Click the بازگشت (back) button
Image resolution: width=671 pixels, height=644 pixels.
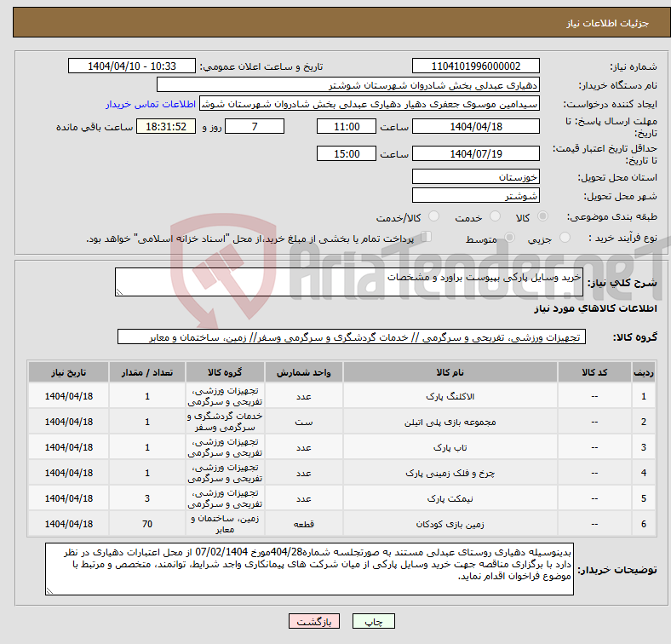tap(314, 621)
